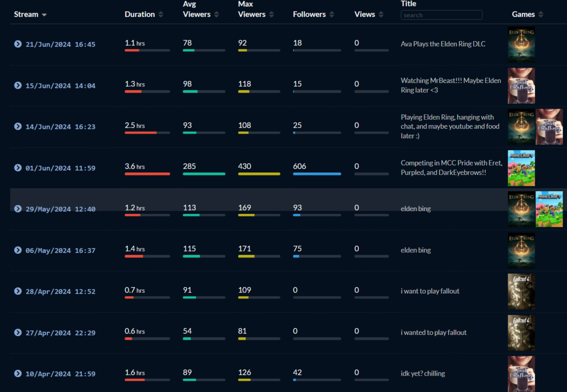Click the 3.6 hrs duration bar
Screen dimensions: 567x392
pyautogui.click(x=147, y=174)
